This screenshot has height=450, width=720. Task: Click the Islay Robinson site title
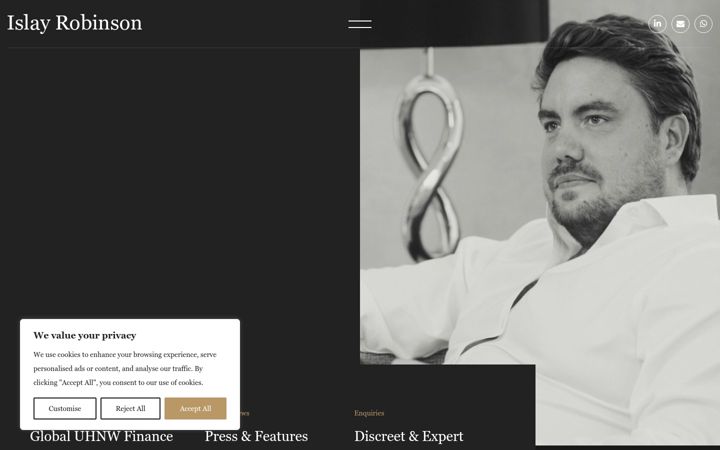click(x=74, y=23)
